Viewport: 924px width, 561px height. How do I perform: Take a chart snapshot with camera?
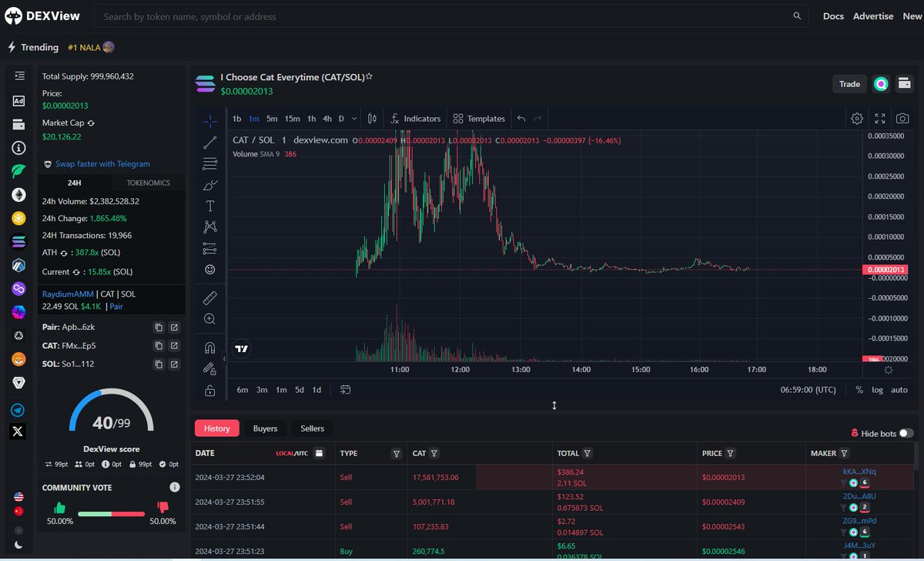(x=902, y=119)
